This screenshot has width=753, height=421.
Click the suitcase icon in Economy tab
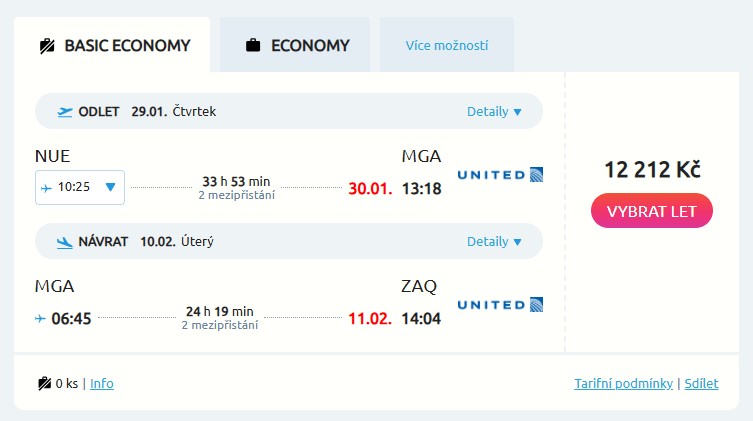point(253,45)
